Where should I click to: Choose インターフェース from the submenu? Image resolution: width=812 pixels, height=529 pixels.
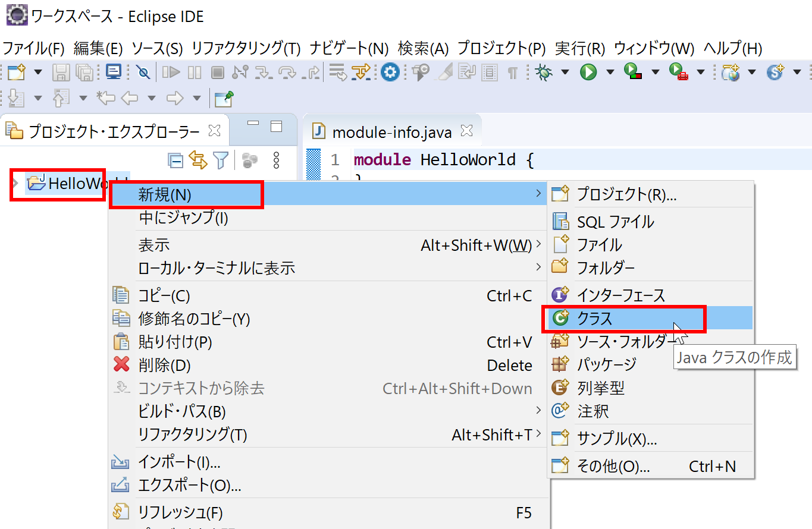click(x=651, y=295)
